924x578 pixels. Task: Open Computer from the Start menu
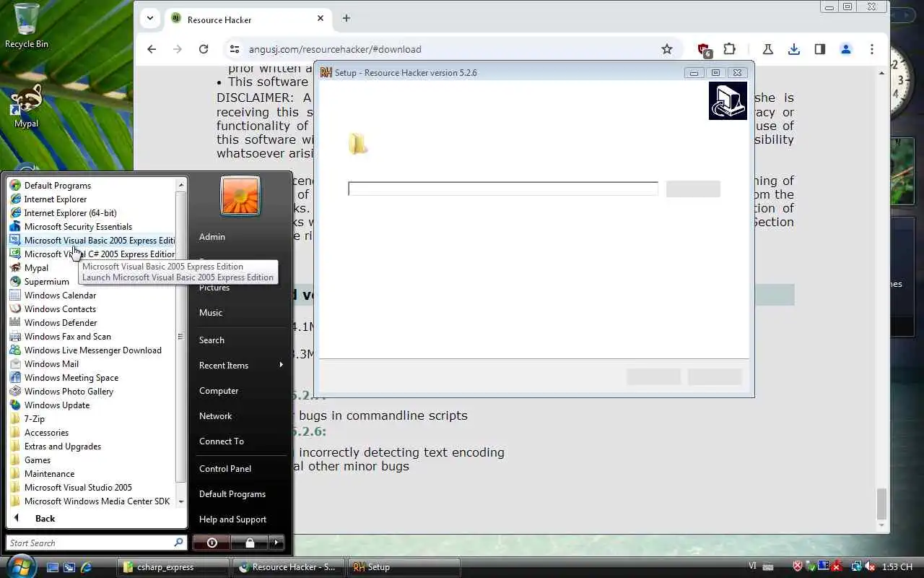[x=219, y=391]
